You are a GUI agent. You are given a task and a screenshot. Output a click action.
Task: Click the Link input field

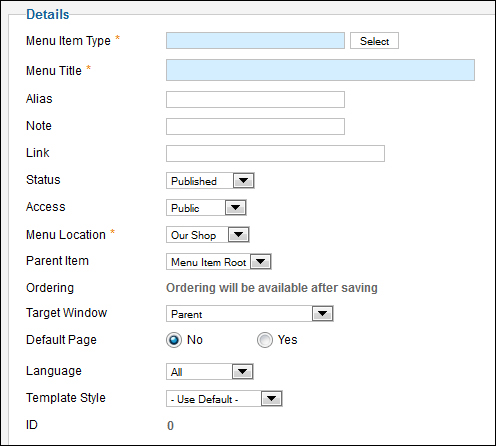tap(275, 153)
